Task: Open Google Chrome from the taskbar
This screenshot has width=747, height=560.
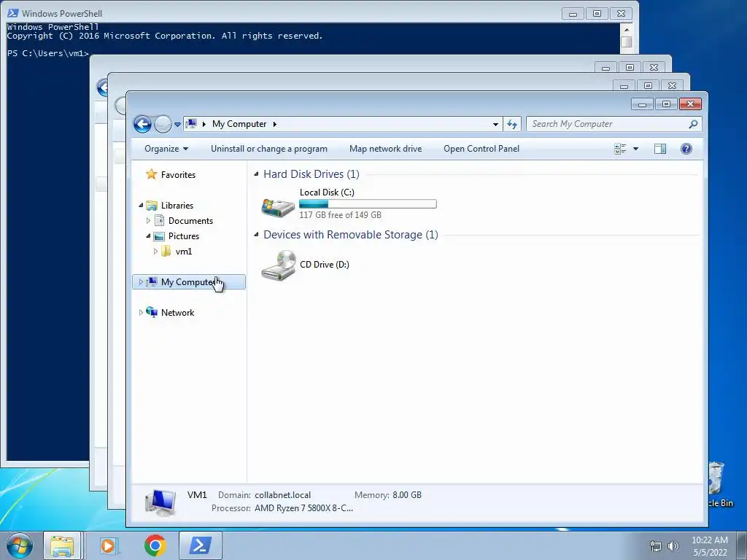Action: [155, 545]
